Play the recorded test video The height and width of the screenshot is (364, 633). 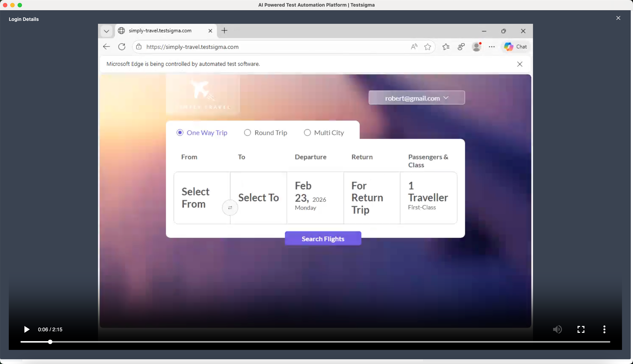tap(27, 329)
